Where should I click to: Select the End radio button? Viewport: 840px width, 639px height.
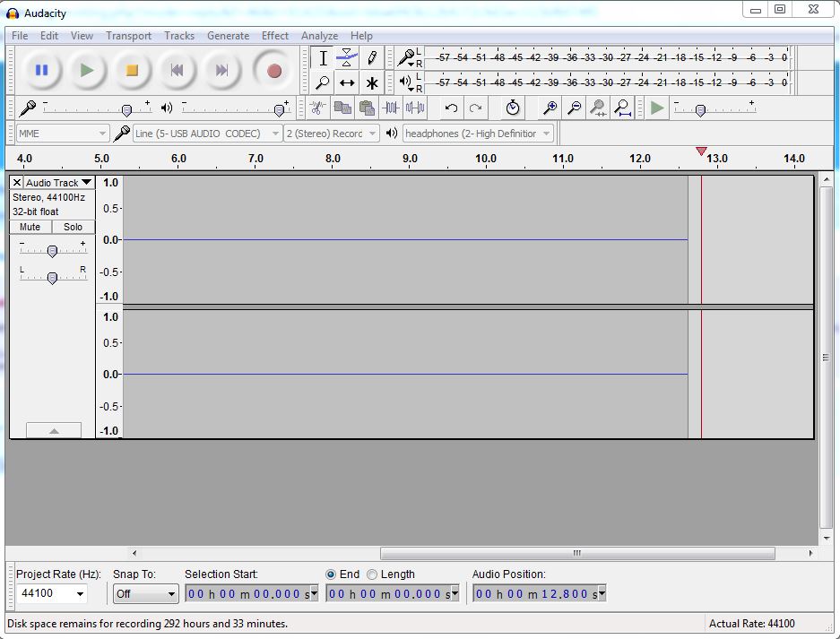332,574
